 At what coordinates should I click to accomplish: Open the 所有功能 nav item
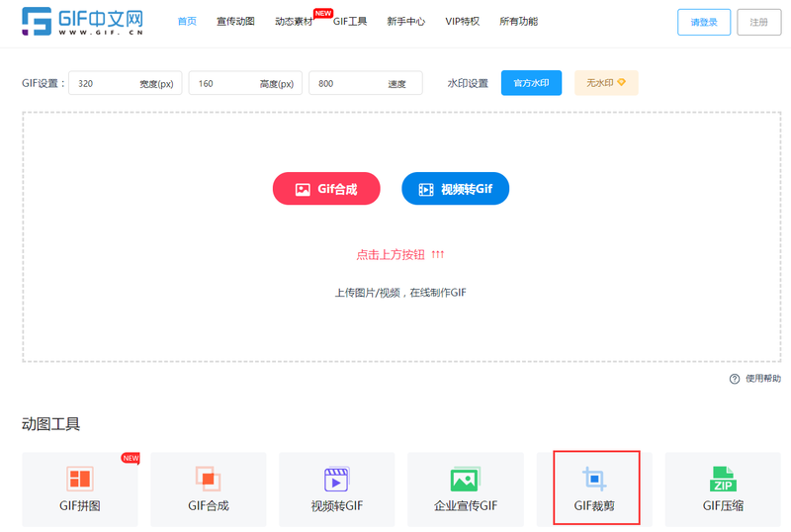518,21
